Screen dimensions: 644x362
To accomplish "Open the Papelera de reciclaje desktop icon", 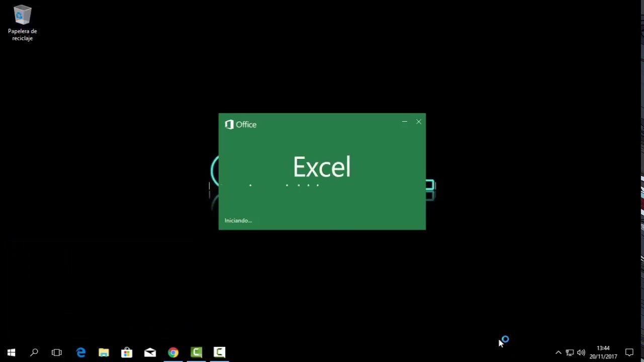I will [22, 24].
